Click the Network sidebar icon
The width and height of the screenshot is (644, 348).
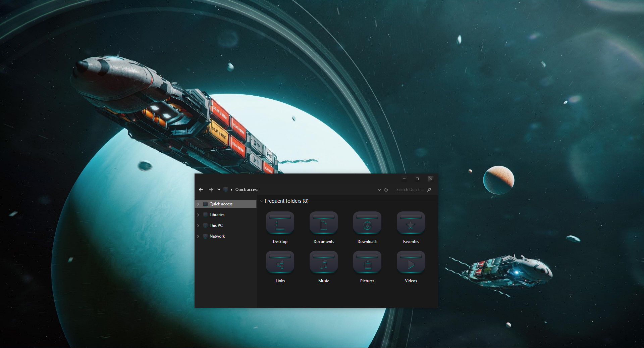pos(205,236)
